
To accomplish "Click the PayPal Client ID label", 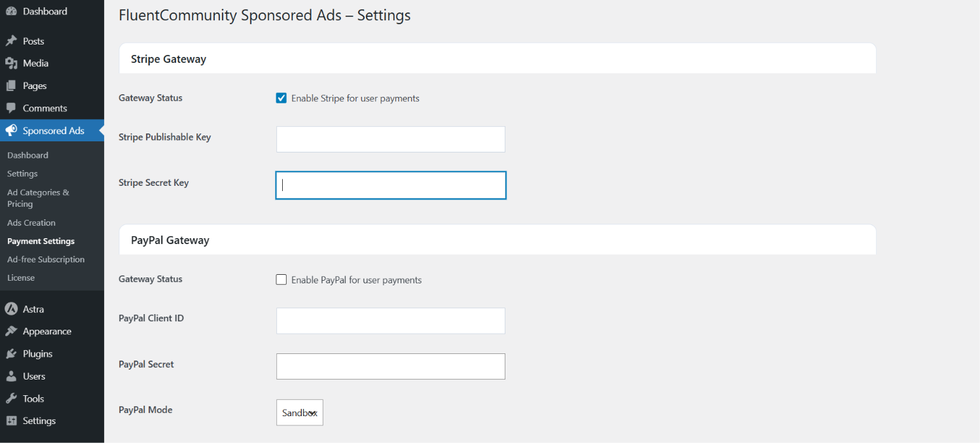I will [151, 318].
